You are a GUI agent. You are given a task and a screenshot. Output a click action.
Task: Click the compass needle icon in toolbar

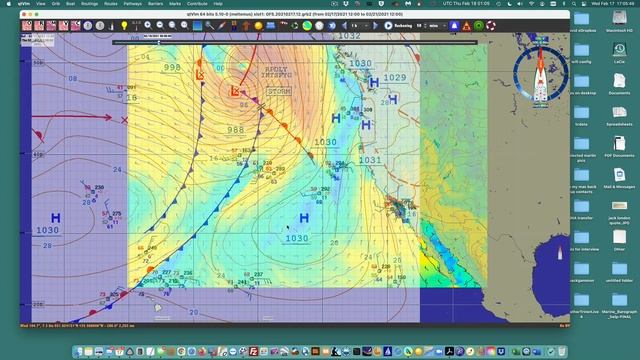[222, 26]
